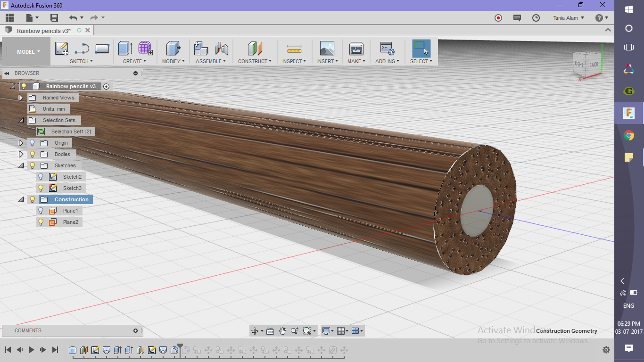Collapse the Sketches folder
This screenshot has height=362, width=644.
click(21, 165)
